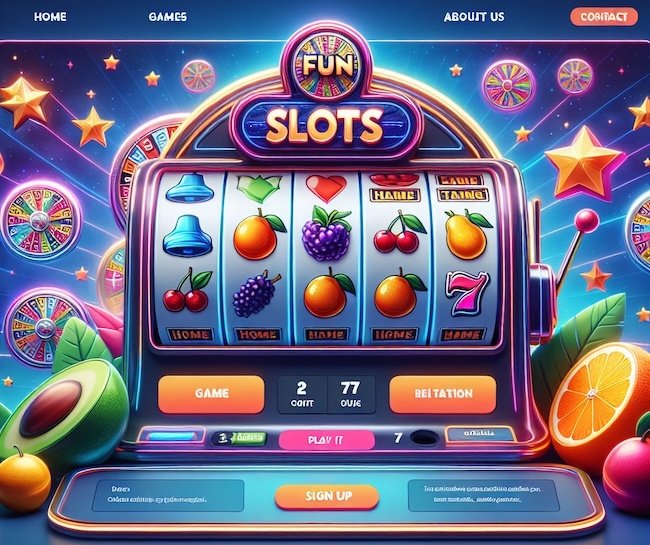This screenshot has height=545, width=650.
Task: Go to ABOUT US page
Action: (x=474, y=17)
